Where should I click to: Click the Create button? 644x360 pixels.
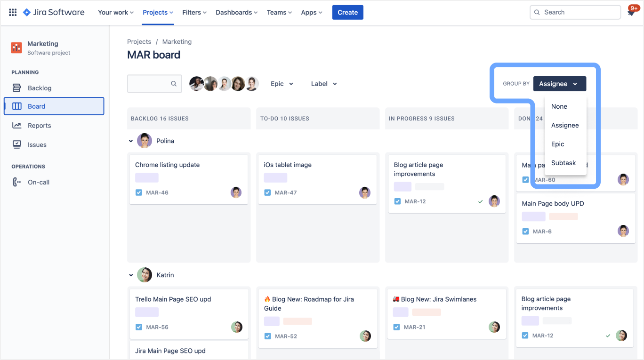point(347,12)
